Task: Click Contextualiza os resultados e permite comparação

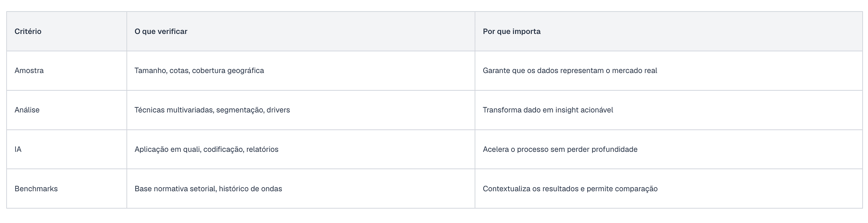Action: click(570, 189)
